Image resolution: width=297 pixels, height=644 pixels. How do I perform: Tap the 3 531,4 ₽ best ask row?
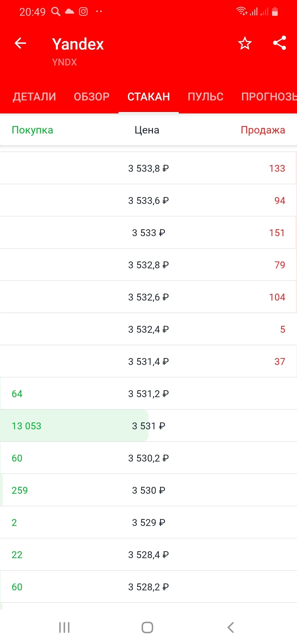tap(148, 361)
